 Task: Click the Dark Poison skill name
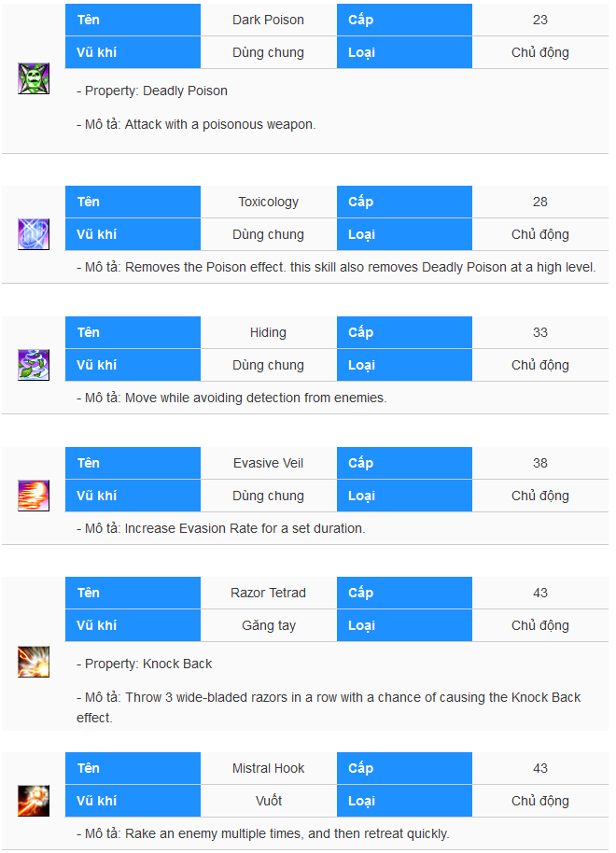(268, 21)
